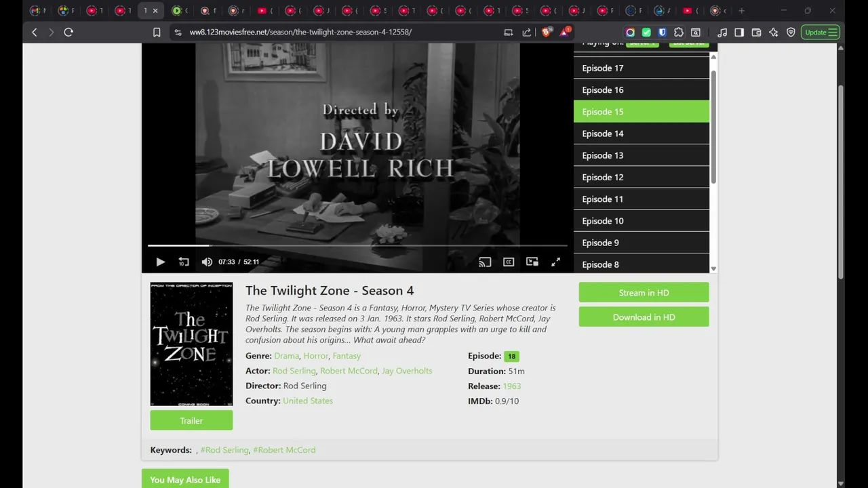Open the extensions puzzle-piece menu
This screenshot has height=488, width=868.
click(x=679, y=32)
